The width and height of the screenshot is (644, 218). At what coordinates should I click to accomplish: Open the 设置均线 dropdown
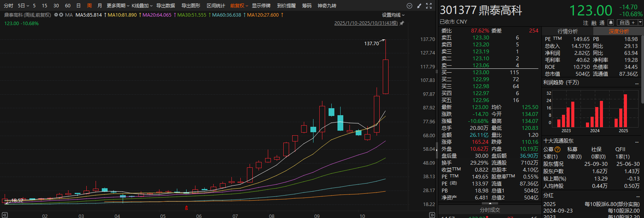pos(393,15)
